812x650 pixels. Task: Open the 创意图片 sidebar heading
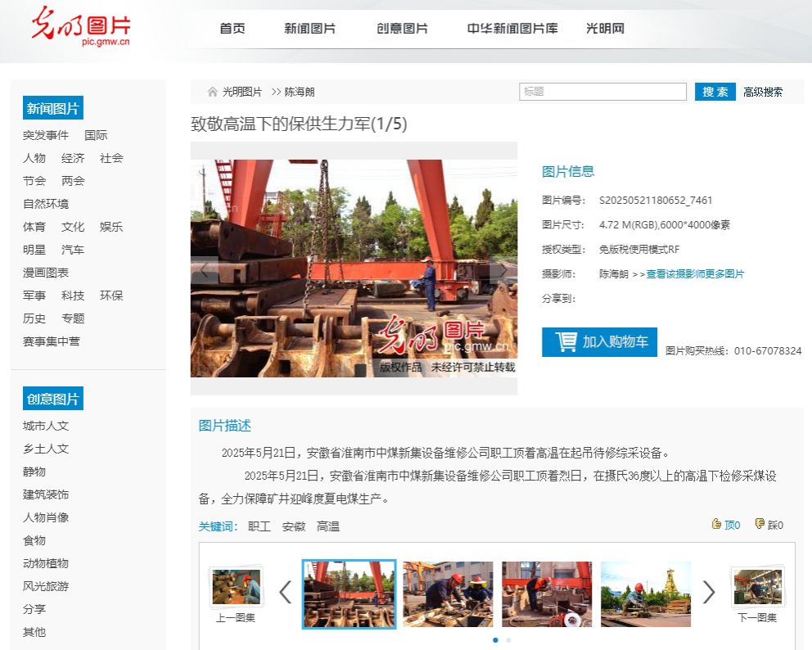coord(53,399)
